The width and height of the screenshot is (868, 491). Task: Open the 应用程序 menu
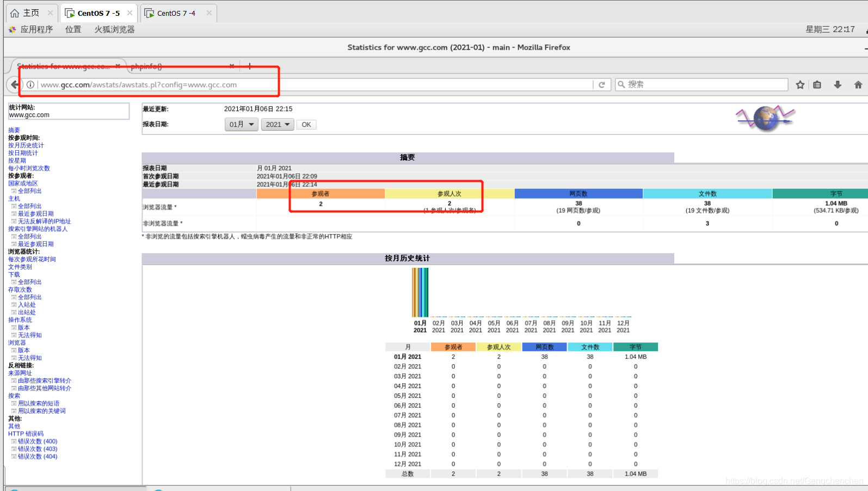point(36,29)
